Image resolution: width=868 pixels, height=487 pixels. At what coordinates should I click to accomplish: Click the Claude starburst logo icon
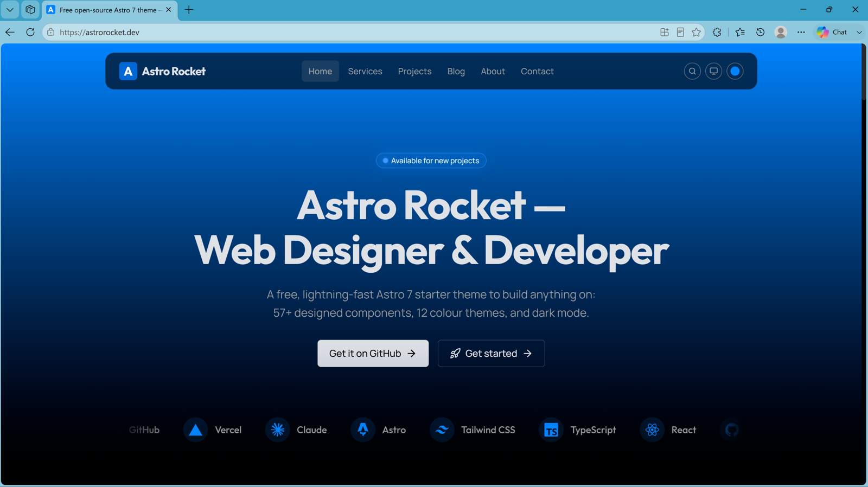point(278,430)
